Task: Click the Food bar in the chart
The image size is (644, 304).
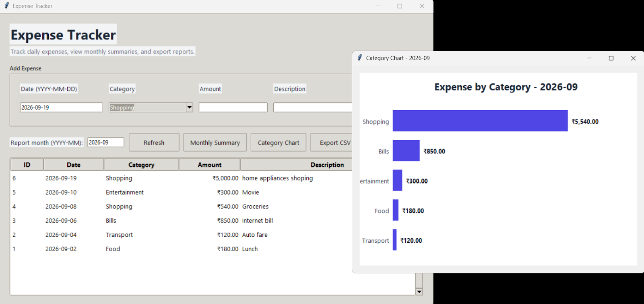Action: click(x=396, y=210)
